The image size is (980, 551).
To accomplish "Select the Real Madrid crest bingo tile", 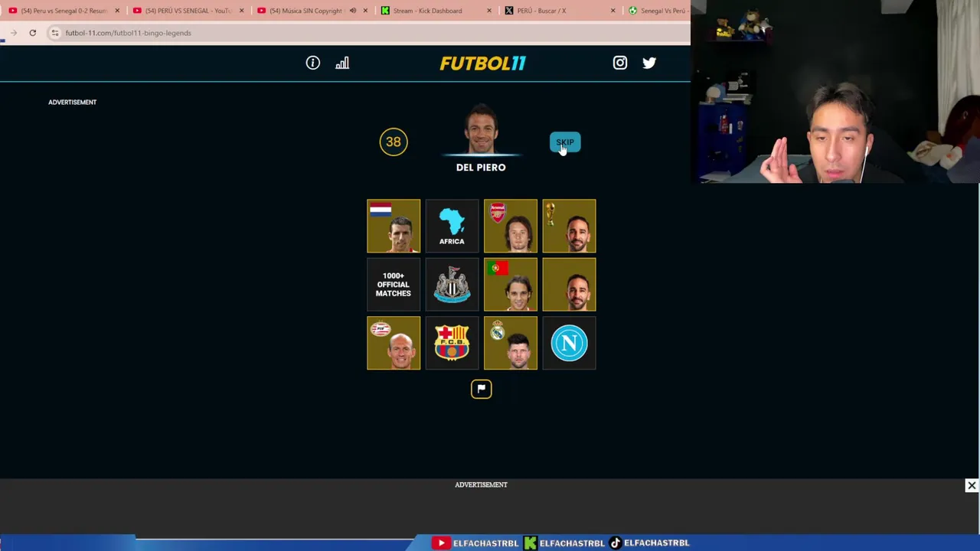I will [511, 343].
